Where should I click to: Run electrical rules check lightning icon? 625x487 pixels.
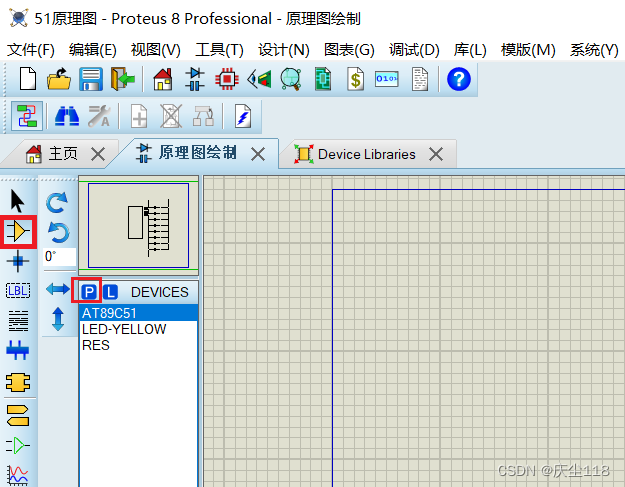point(243,116)
